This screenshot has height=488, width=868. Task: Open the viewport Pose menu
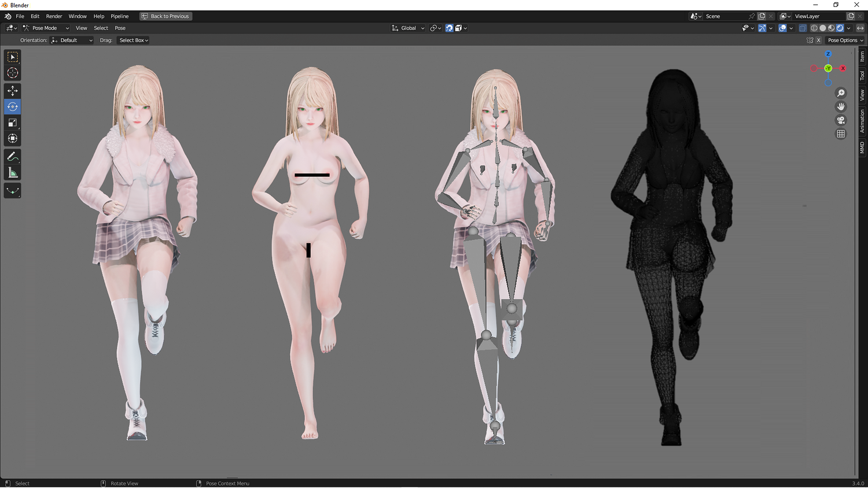(x=120, y=28)
